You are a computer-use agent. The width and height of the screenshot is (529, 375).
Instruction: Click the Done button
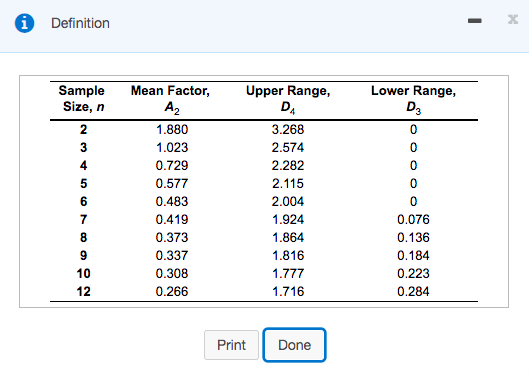point(294,345)
